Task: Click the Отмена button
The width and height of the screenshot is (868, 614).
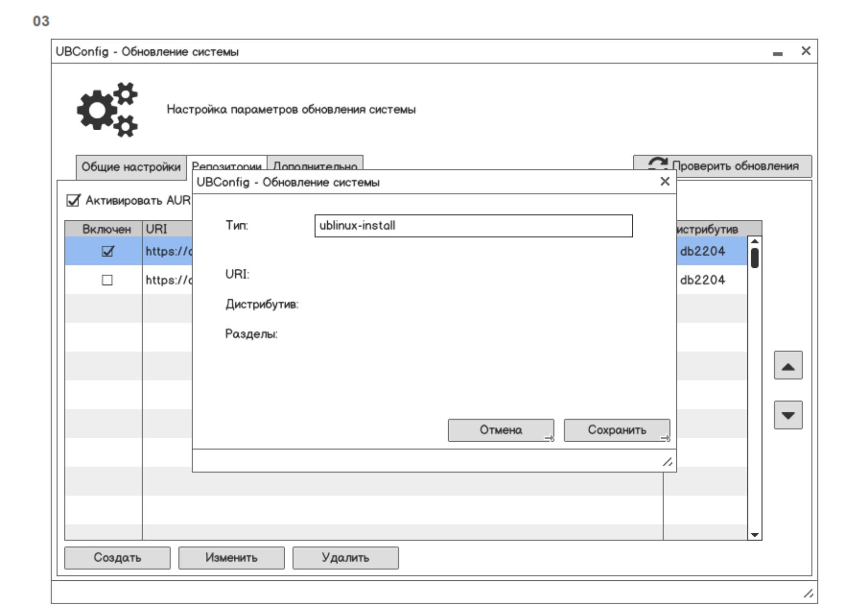Action: point(501,430)
